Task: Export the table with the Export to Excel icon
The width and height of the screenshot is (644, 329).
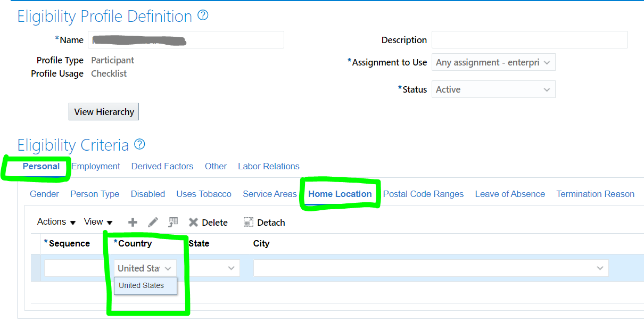Action: [x=172, y=222]
